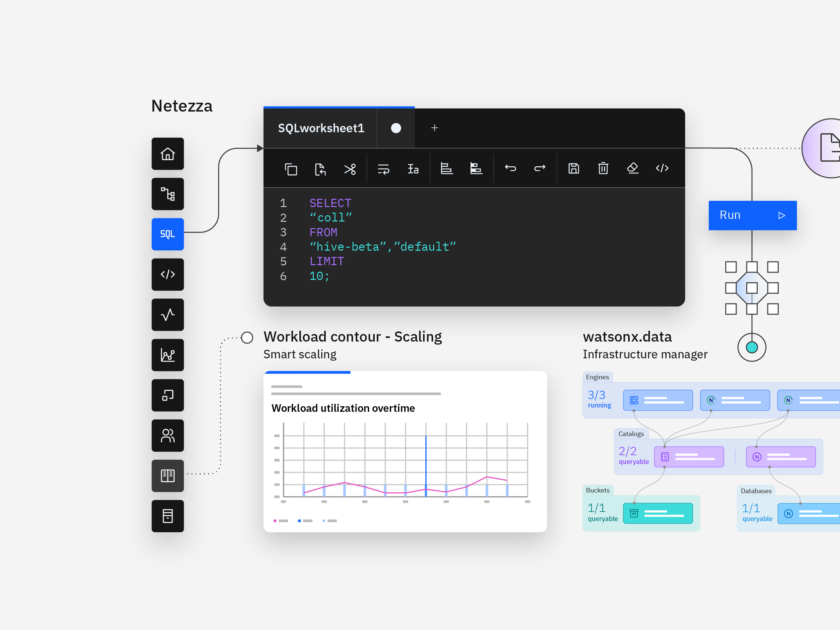840x630 pixels.
Task: Click the 1/1 queryable Databases count
Action: pyautogui.click(x=757, y=513)
